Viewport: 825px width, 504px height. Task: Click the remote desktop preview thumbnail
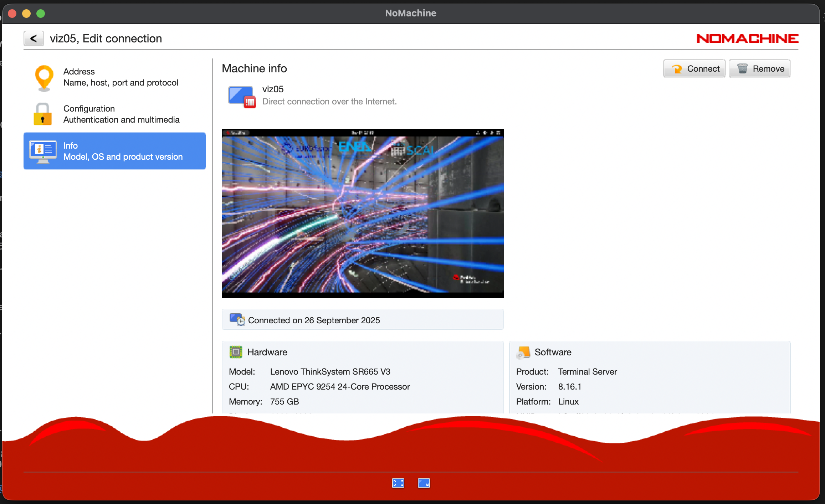click(363, 213)
